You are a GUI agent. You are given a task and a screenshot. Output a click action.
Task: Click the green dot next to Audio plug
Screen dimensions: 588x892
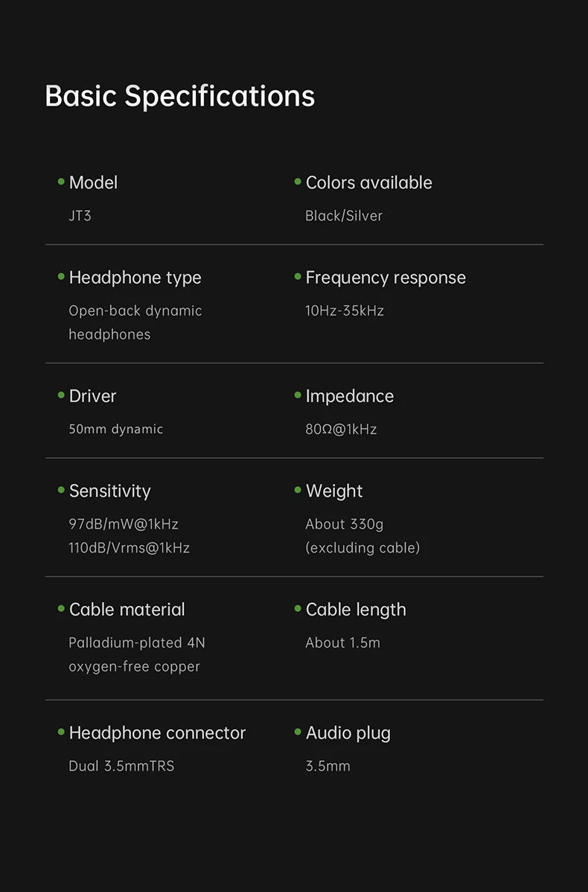(298, 732)
